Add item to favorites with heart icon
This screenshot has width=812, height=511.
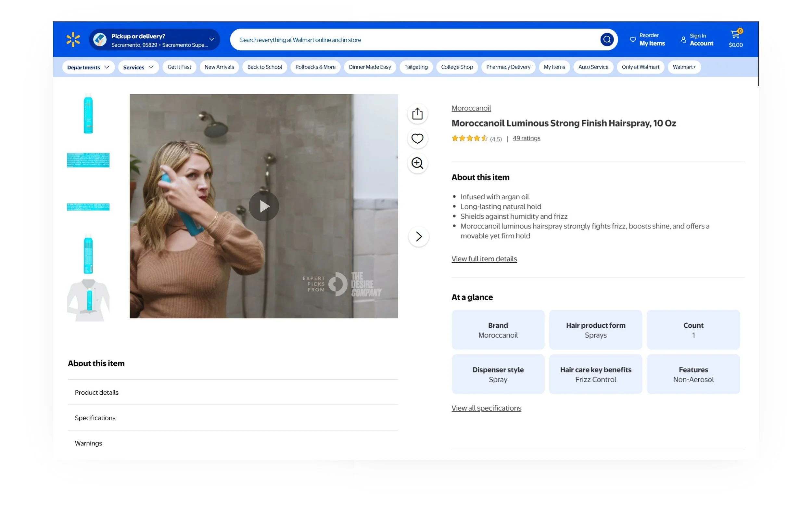click(417, 138)
